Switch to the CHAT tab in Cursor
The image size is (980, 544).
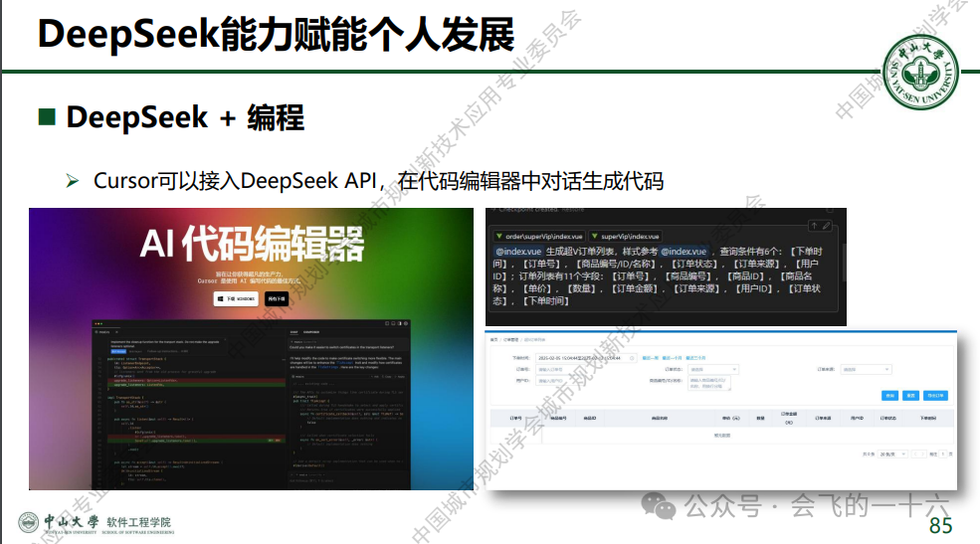[x=294, y=332]
